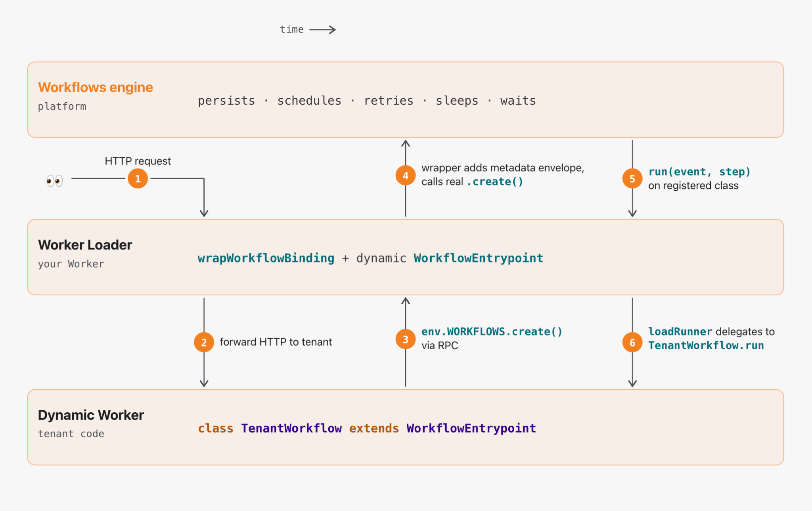Click the "wrapWorkflowBinding" code text
812x511 pixels.
coord(266,258)
